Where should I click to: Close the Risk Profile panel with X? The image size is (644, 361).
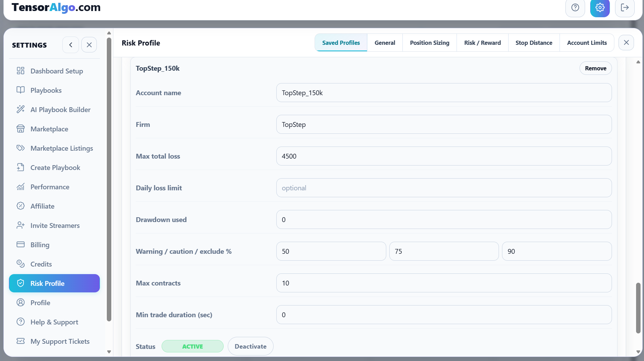click(x=626, y=42)
